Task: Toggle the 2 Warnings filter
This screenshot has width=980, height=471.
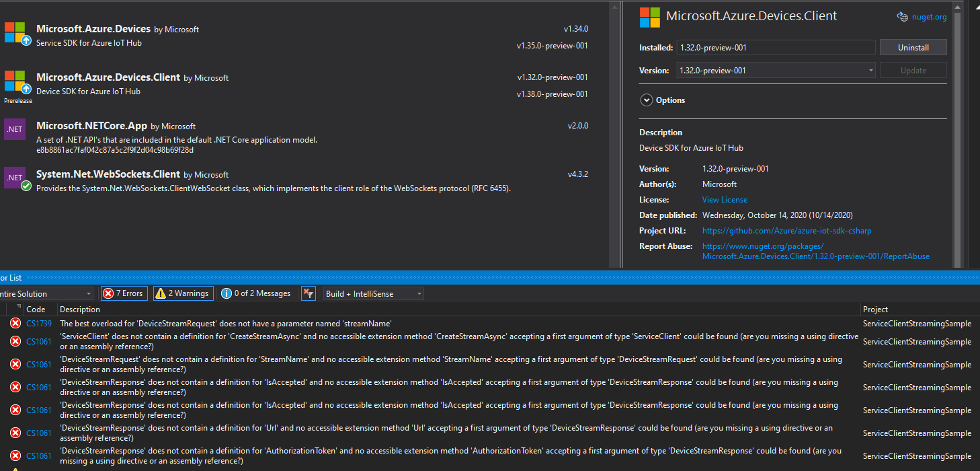Action: pyautogui.click(x=183, y=293)
